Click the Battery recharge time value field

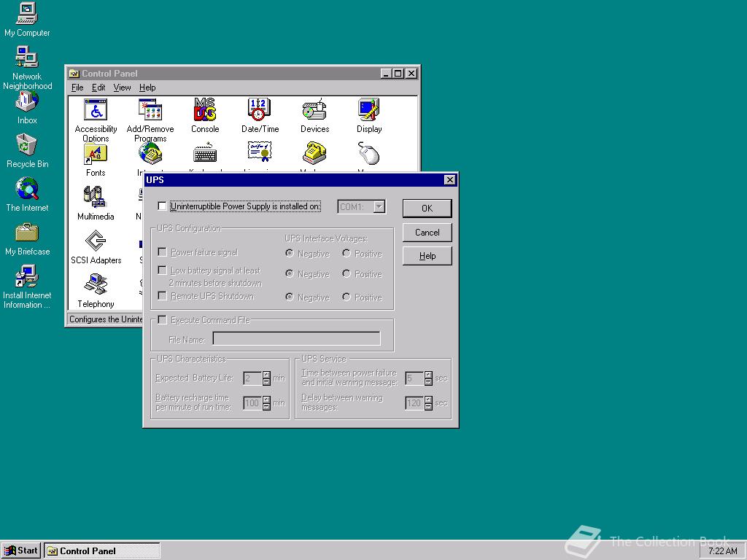coord(252,402)
